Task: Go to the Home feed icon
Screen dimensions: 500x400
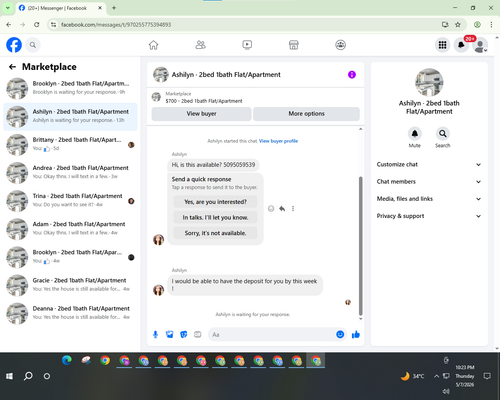Action: coord(153,45)
